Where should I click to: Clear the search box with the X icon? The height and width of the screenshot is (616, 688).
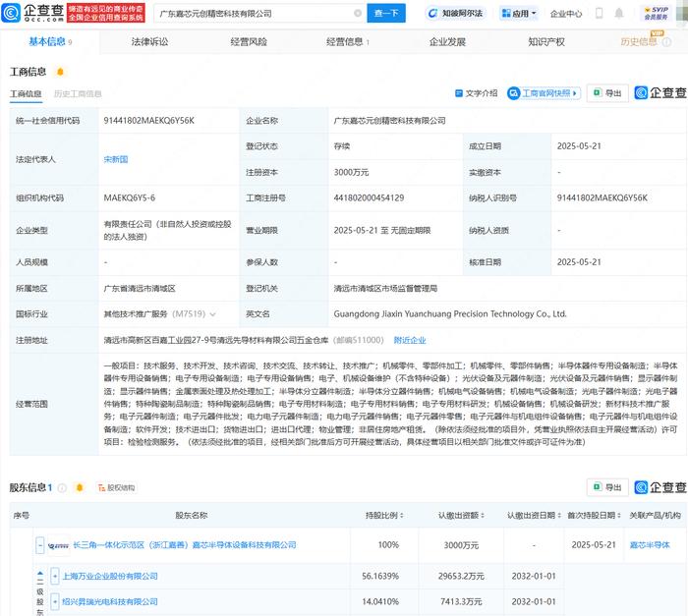tap(358, 14)
